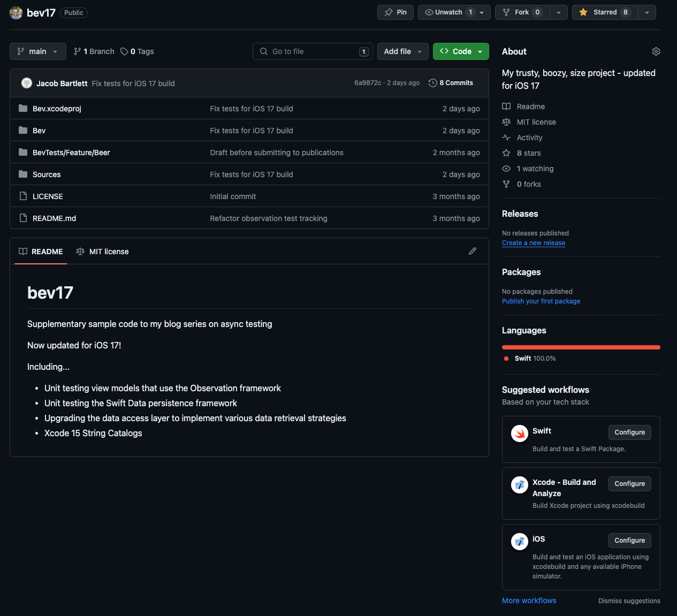Viewport: 677px width, 616px height.
Task: Click Jacob Bartlett's commit avatar
Action: [27, 83]
